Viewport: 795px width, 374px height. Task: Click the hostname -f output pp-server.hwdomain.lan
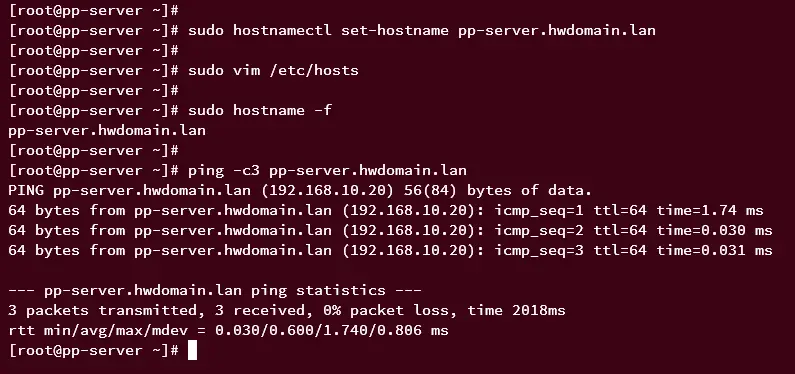[x=107, y=131]
